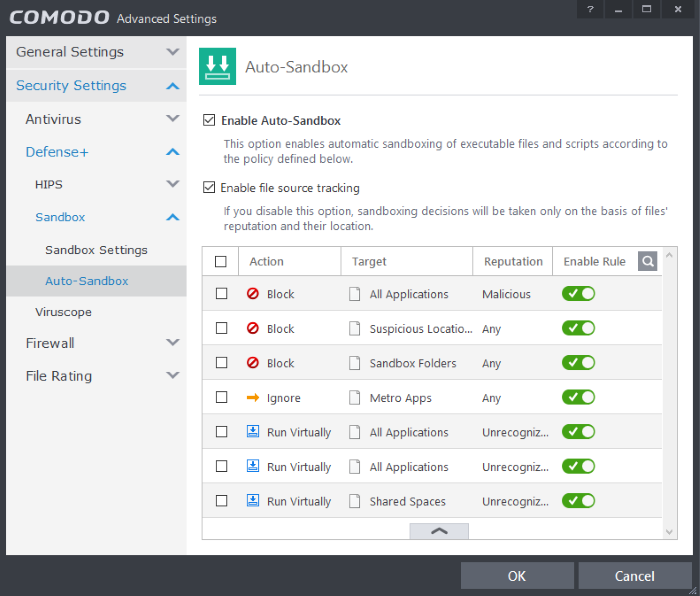
Task: Expand the Antivirus submenu
Action: pos(96,119)
